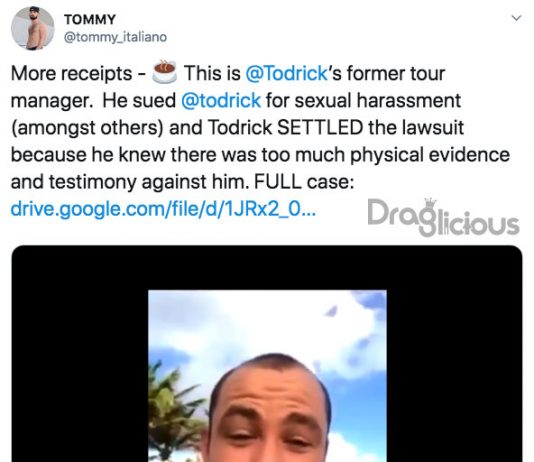Open the @tommy_italiano handle
Viewport: 534px width, 462px height.
click(115, 37)
